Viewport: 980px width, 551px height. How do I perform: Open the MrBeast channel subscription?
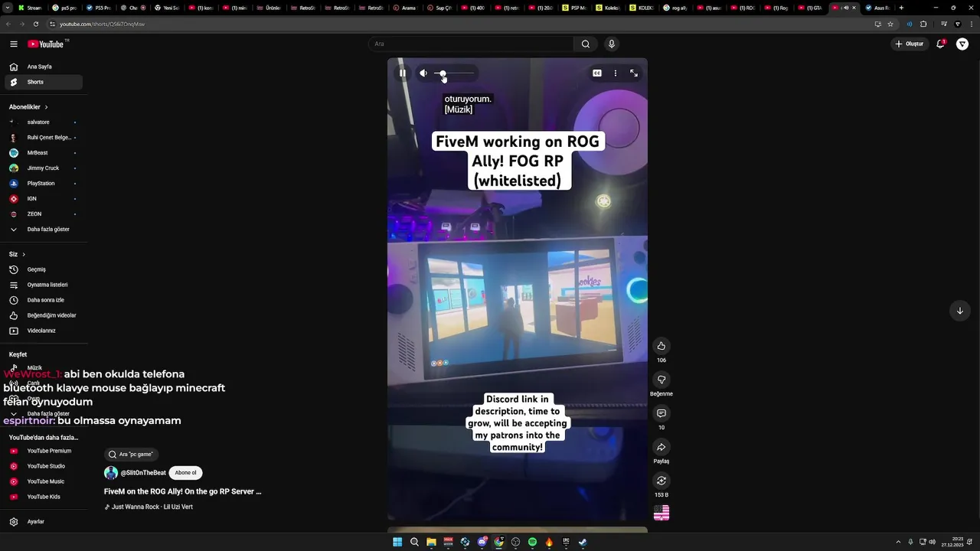[x=44, y=153]
